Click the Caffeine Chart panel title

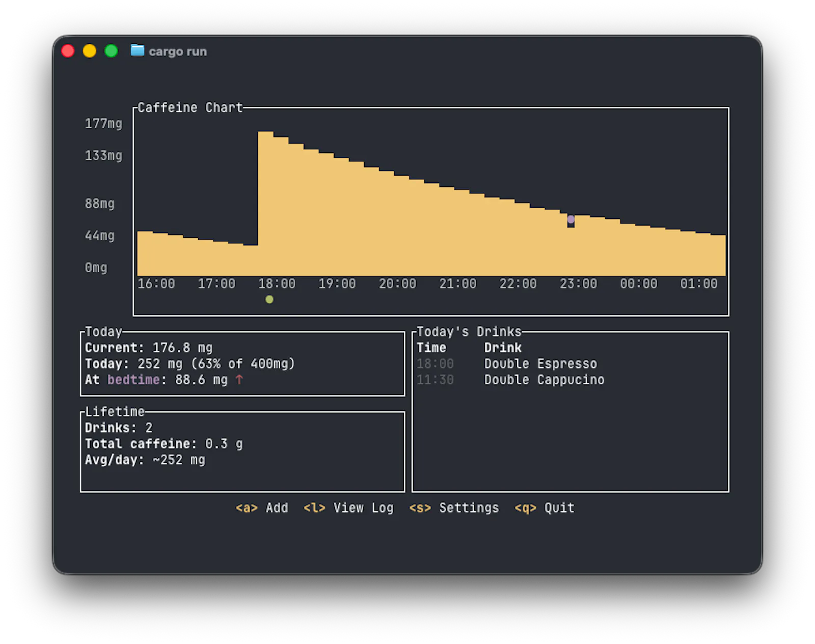190,108
